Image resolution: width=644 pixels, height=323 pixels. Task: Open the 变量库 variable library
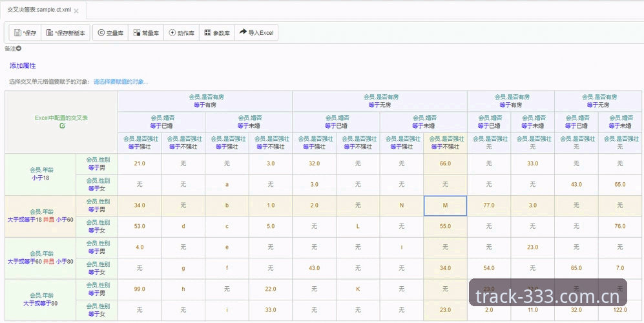click(110, 33)
